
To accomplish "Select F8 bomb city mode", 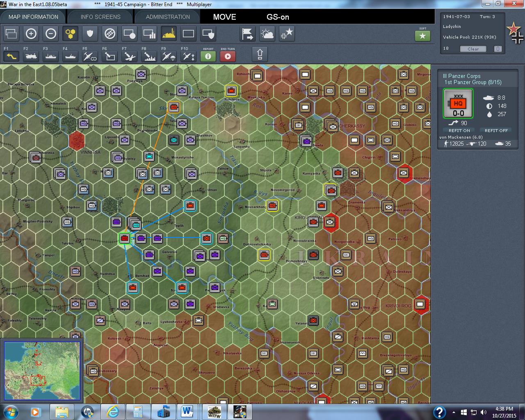I will (149, 56).
